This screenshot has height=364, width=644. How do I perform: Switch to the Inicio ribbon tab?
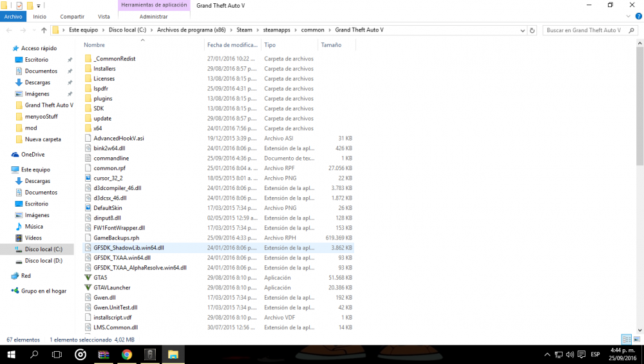(x=39, y=17)
